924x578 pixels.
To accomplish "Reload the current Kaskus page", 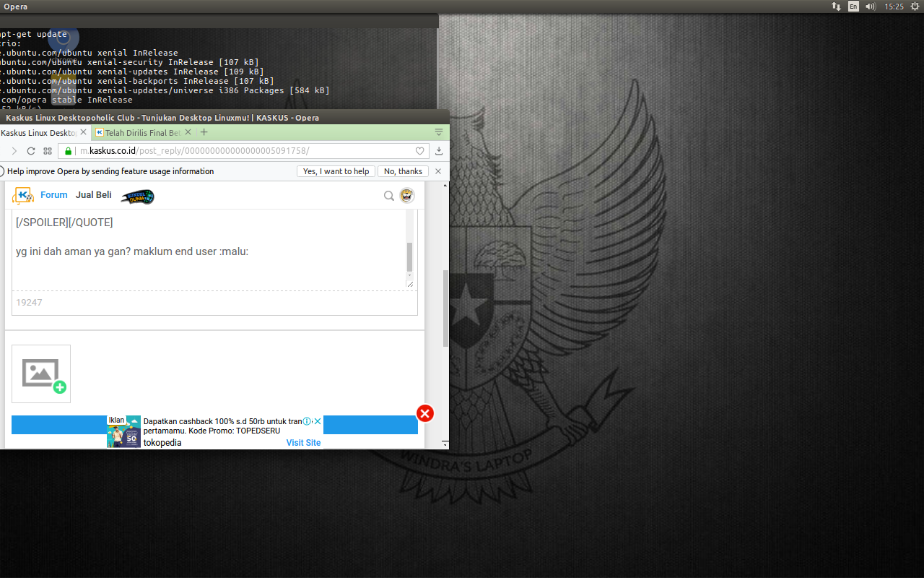I will coord(31,151).
